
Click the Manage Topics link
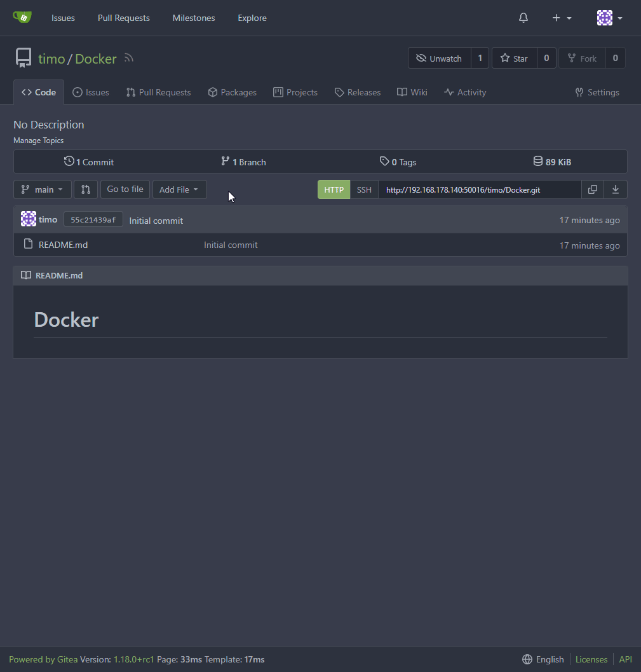[38, 141]
